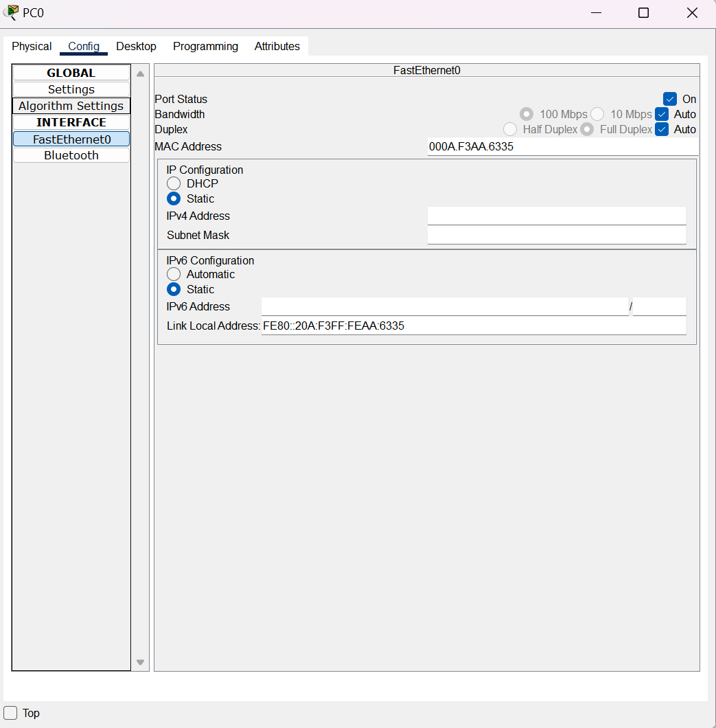
Task: Toggle Duplex Auto checkbox
Action: 662,130
